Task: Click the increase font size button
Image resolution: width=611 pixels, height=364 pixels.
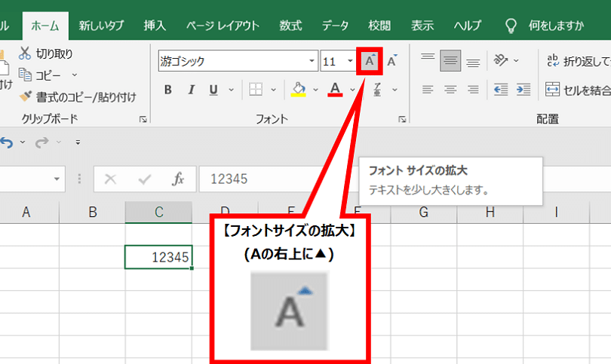Action: click(x=369, y=61)
